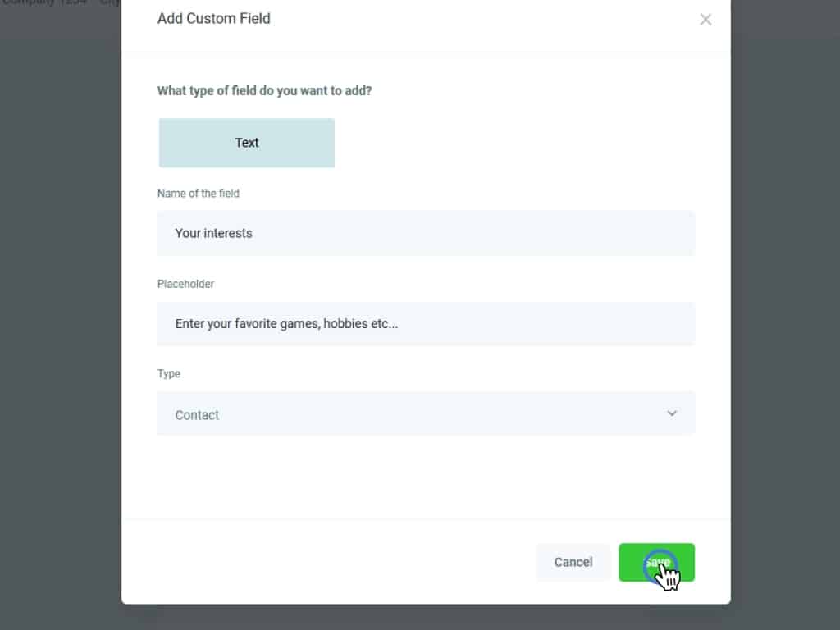This screenshot has height=630, width=840.
Task: Click the 'Name of the field' label
Action: click(199, 194)
